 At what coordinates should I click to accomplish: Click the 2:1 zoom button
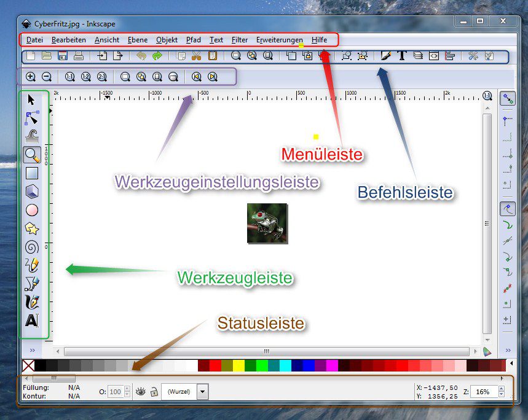coord(102,76)
